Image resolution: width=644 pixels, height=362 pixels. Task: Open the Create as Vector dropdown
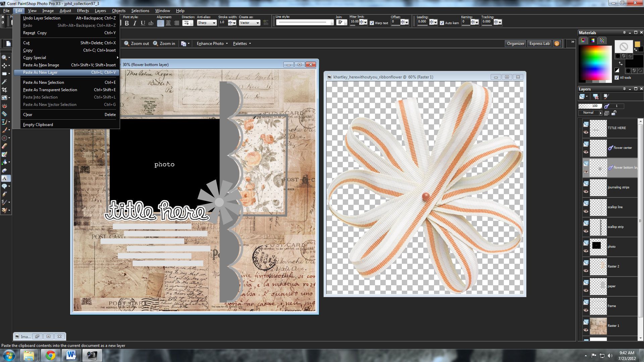point(250,23)
